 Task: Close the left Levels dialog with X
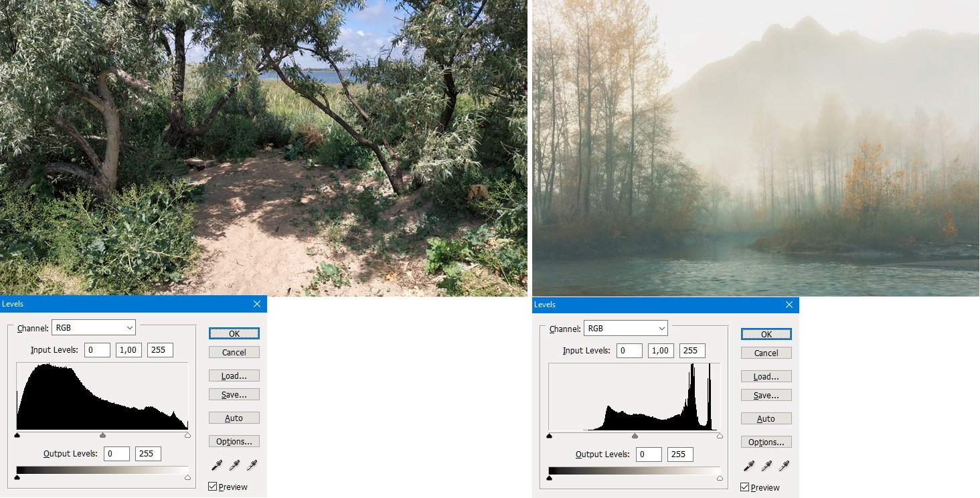pos(257,304)
